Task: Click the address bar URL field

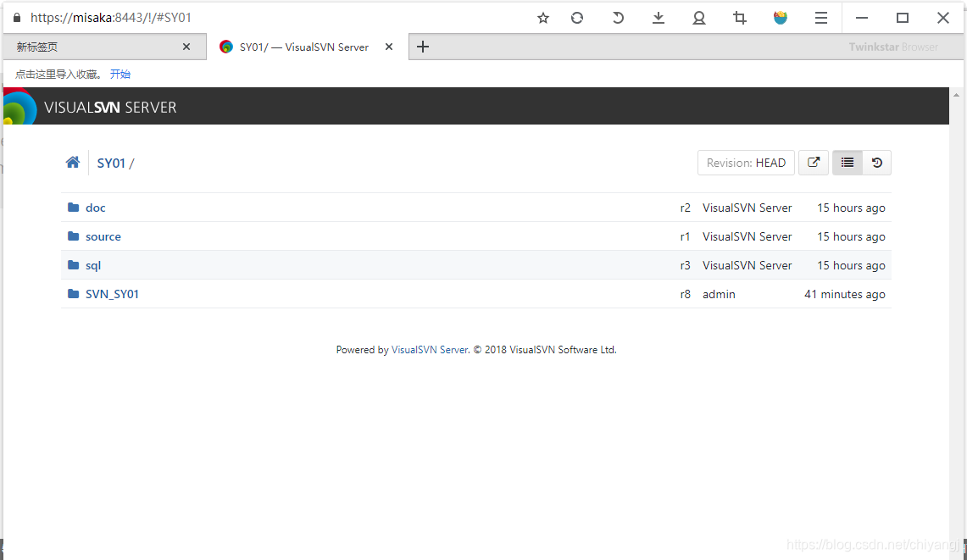Action: point(111,17)
